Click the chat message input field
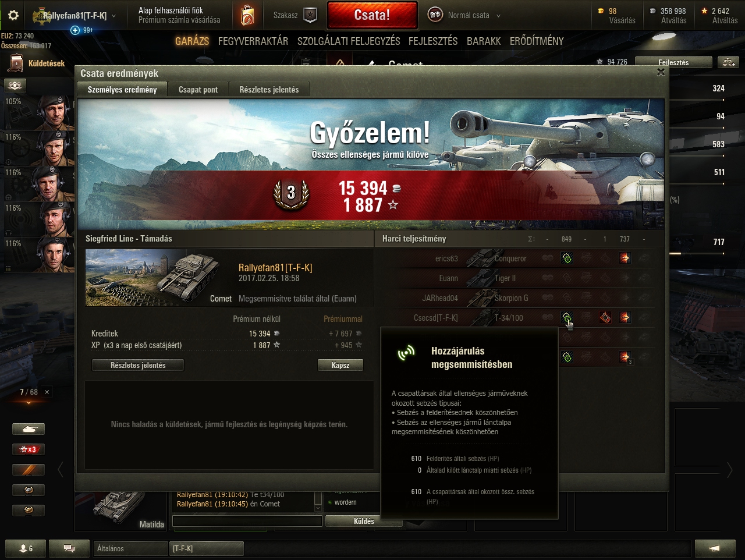The image size is (745, 560). pos(247,521)
